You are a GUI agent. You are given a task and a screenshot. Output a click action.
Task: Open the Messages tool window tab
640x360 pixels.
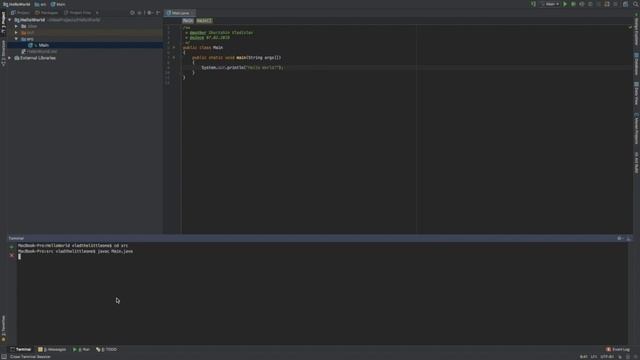click(52, 349)
